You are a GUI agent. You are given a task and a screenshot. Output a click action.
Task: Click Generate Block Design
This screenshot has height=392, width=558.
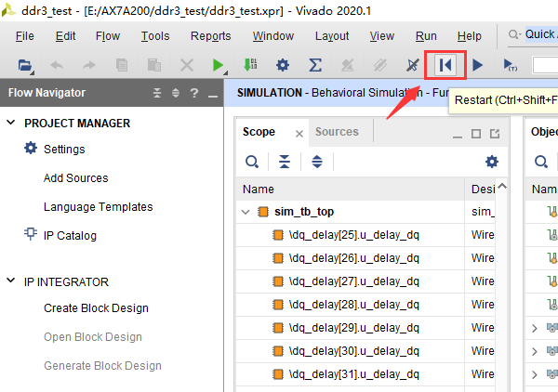(x=102, y=366)
